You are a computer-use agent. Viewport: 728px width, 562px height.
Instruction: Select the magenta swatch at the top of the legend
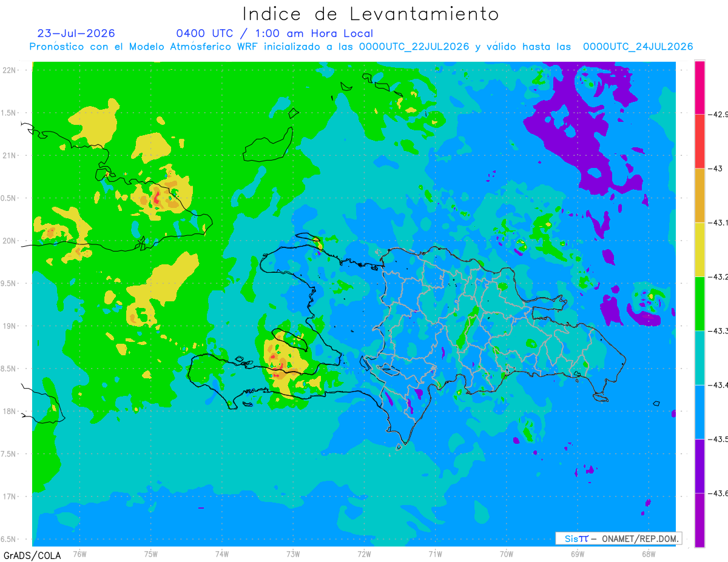pyautogui.click(x=699, y=87)
